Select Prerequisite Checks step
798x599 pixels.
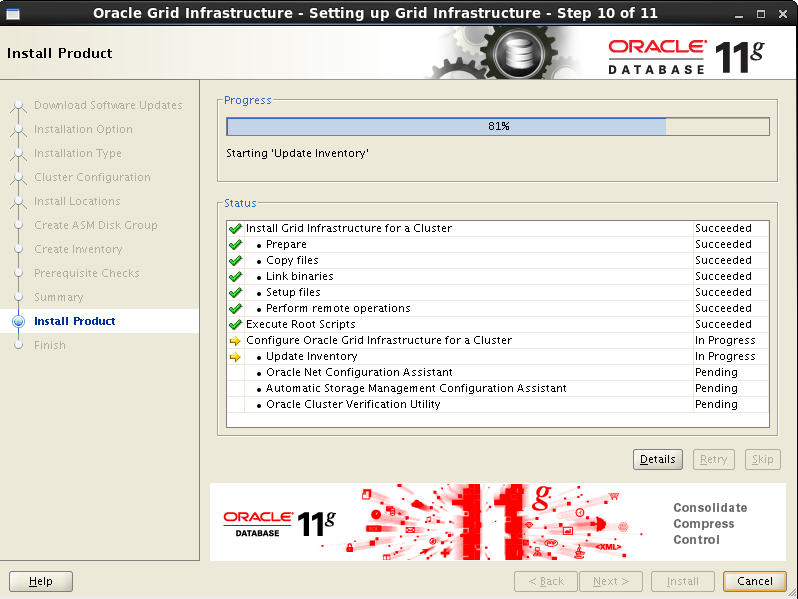point(87,273)
